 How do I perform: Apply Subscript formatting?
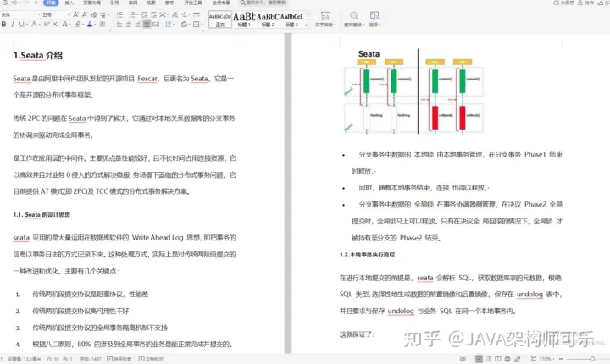56,24
